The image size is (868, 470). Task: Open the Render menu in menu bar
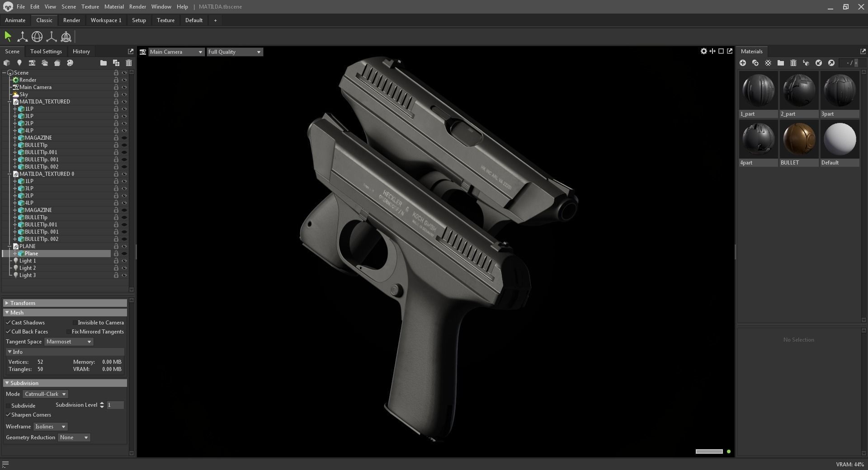point(137,7)
